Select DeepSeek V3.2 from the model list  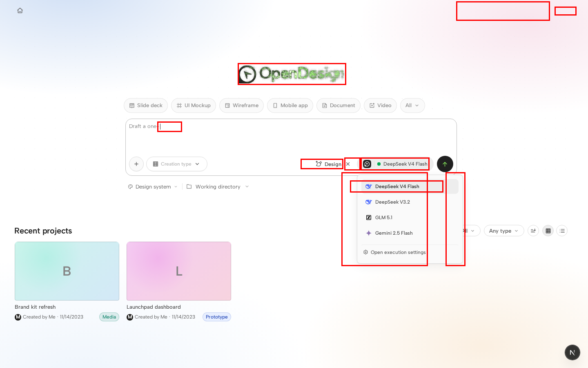tap(410, 202)
